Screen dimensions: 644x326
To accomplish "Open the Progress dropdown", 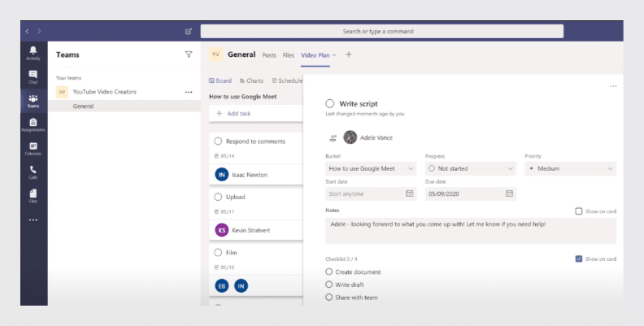I will (x=471, y=168).
